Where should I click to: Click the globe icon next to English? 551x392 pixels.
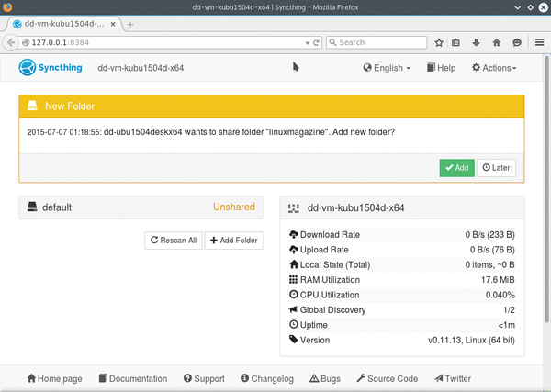pos(367,67)
